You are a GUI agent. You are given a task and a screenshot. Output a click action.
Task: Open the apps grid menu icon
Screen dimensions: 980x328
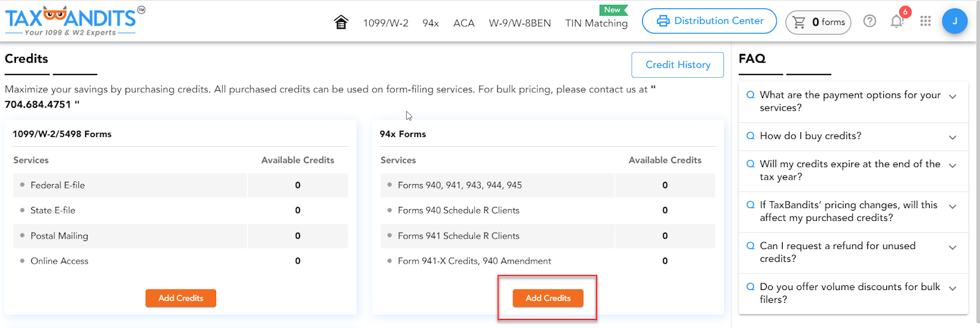click(x=925, y=21)
